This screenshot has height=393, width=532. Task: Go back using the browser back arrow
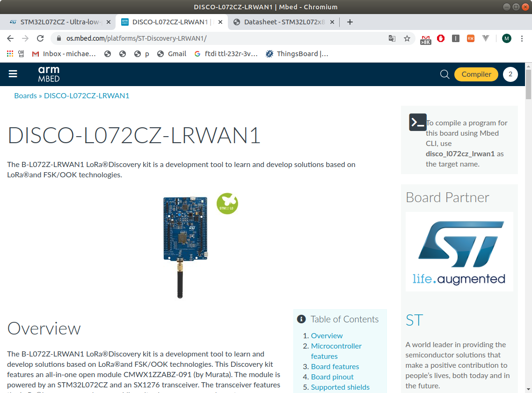pyautogui.click(x=10, y=38)
